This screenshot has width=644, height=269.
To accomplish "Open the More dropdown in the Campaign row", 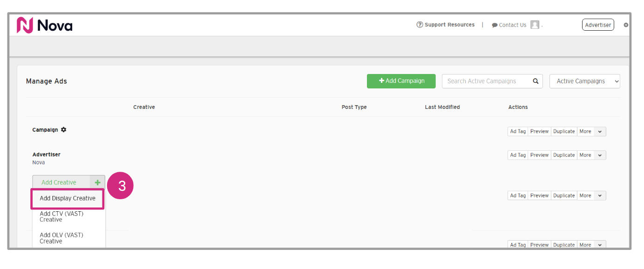I will (600, 132).
